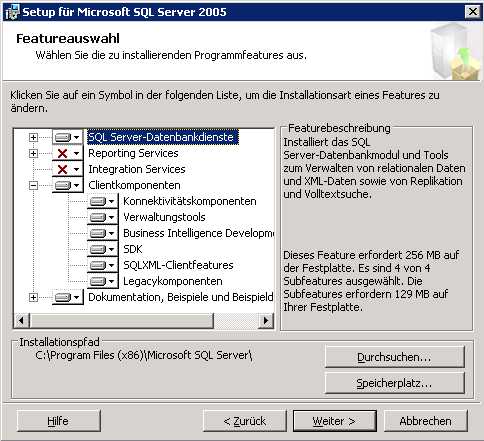
Task: Open install-state dropdown for SQL Server-Datenbankdienste
Action: [67, 137]
